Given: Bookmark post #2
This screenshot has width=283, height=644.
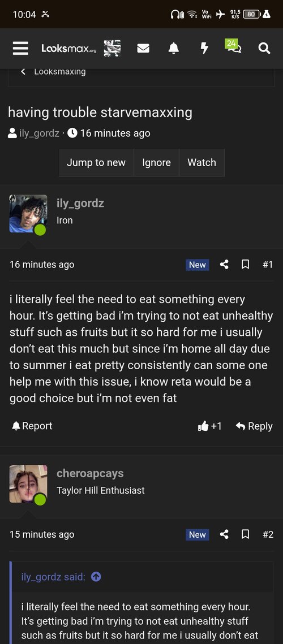Looking at the screenshot, I should [245, 534].
